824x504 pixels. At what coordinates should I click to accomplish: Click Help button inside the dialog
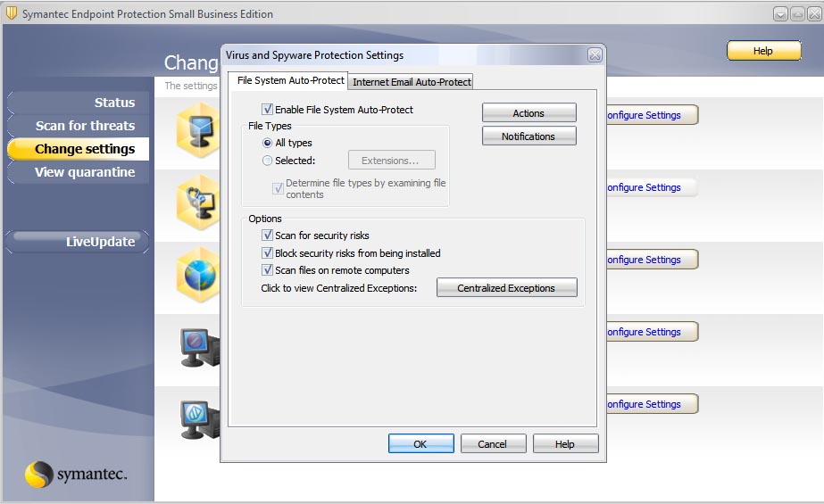click(x=565, y=443)
